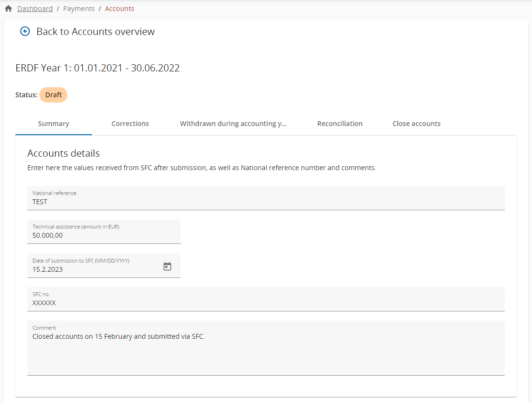Click the Accounts breadcrumb item
This screenshot has width=532, height=403.
click(x=119, y=9)
